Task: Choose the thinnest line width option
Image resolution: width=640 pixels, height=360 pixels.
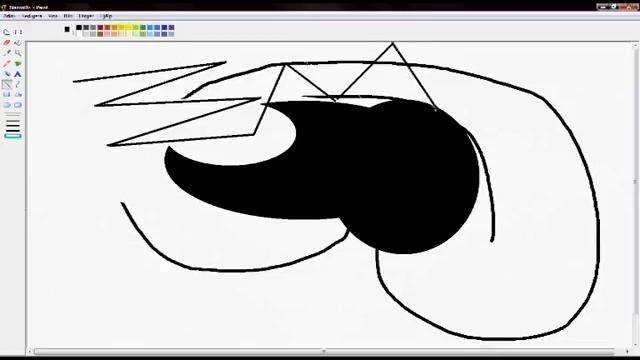Action: 13,116
